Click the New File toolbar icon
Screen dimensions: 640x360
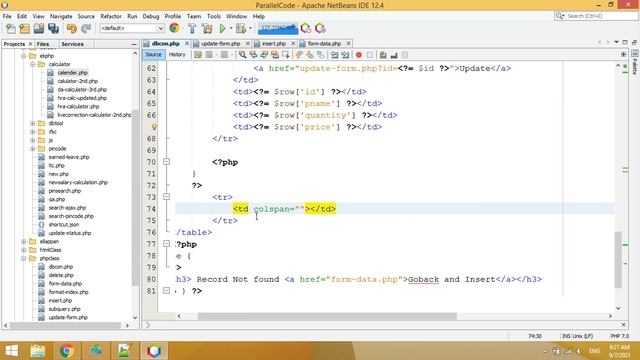pyautogui.click(x=11, y=28)
